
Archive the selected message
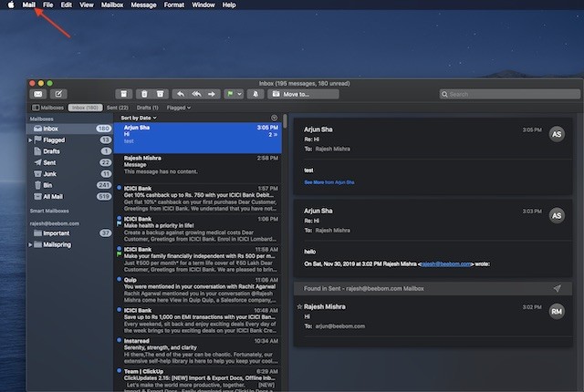(x=124, y=94)
